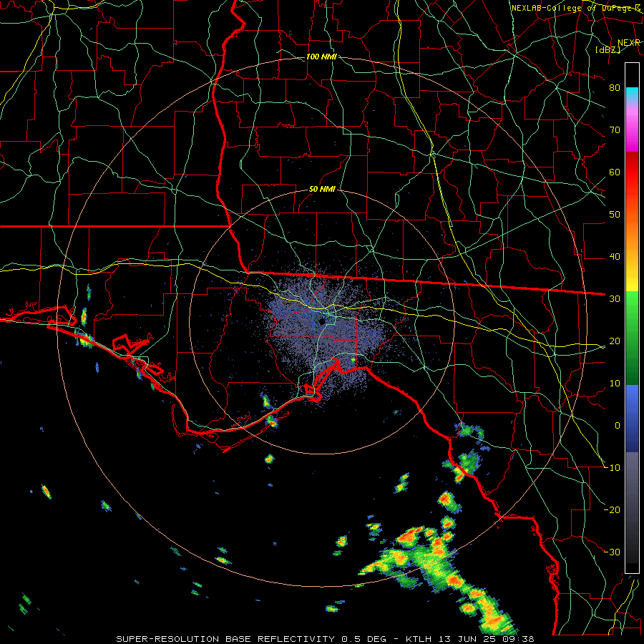Click the 80 dBZ scale value
Screen dimensions: 644x644
[615, 87]
